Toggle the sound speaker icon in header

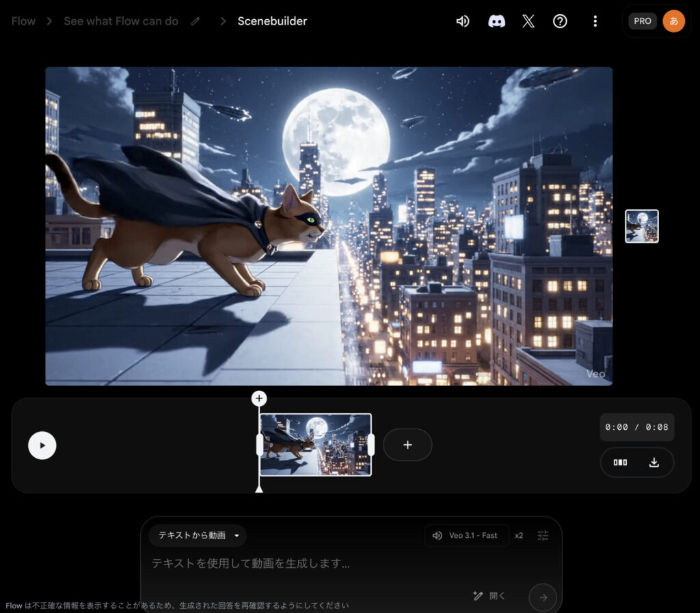[x=463, y=21]
